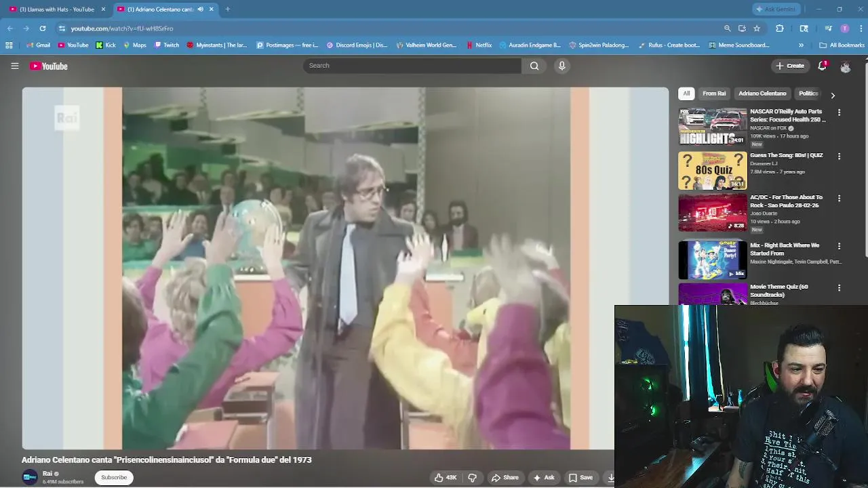Open the Mix Right Back thumbnail
The height and width of the screenshot is (488, 868).
pos(713,260)
